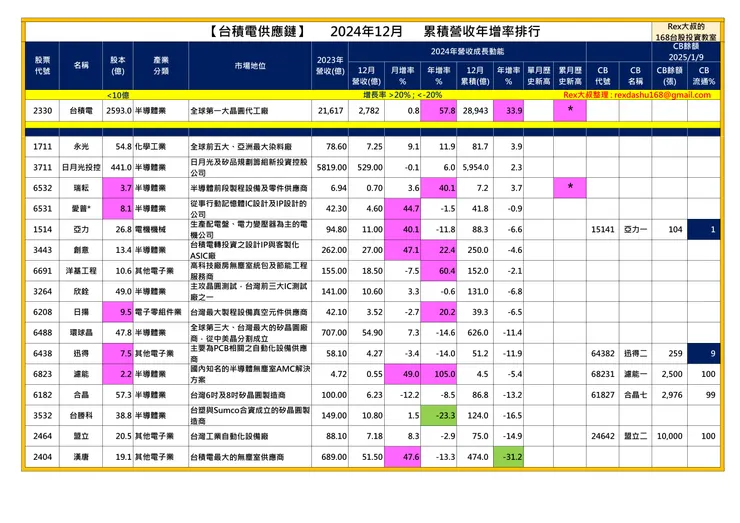Click the pink 60.4 yearly growth cell
The width and height of the screenshot is (740, 523).
coord(438,270)
